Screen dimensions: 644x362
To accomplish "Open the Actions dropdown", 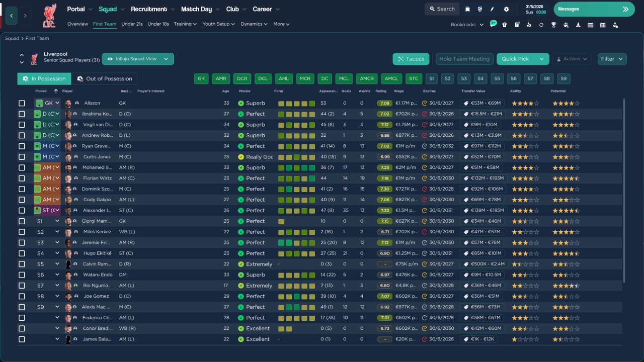I will tap(572, 59).
